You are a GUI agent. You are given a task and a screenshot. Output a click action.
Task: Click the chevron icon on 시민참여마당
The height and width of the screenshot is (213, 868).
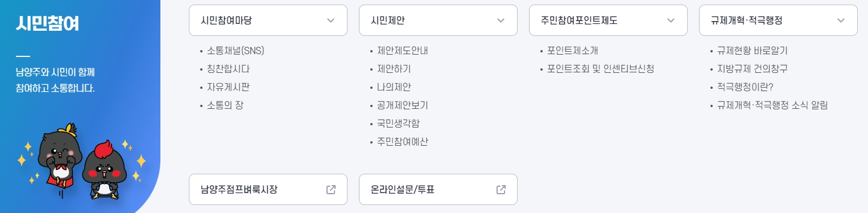[x=331, y=21]
